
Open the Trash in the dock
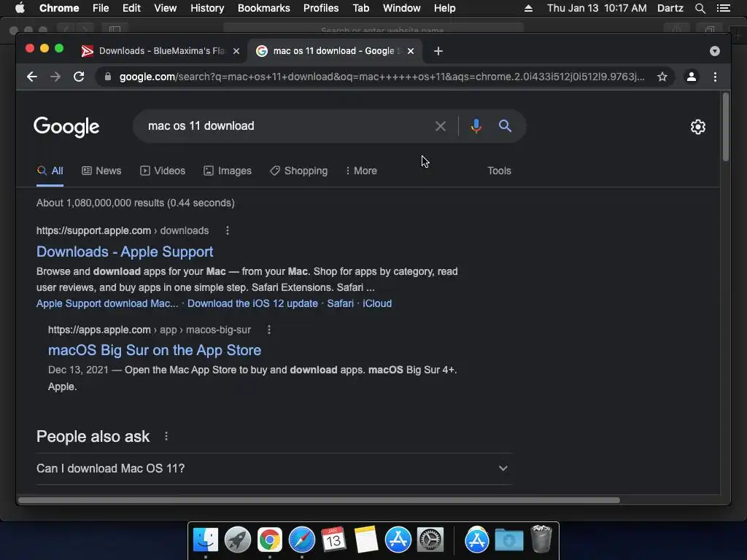pyautogui.click(x=541, y=539)
